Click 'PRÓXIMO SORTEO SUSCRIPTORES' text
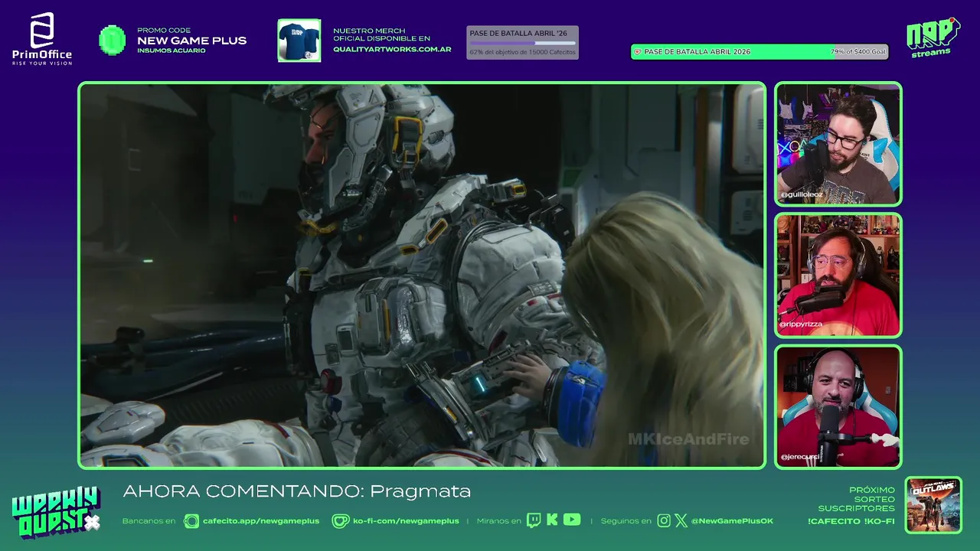 tap(856, 499)
